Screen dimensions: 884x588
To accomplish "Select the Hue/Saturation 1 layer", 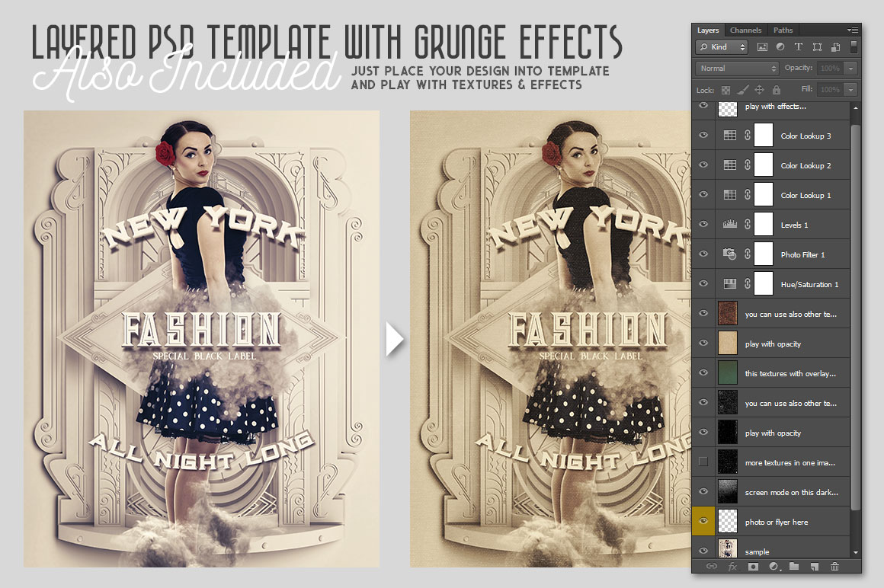I will pyautogui.click(x=809, y=284).
